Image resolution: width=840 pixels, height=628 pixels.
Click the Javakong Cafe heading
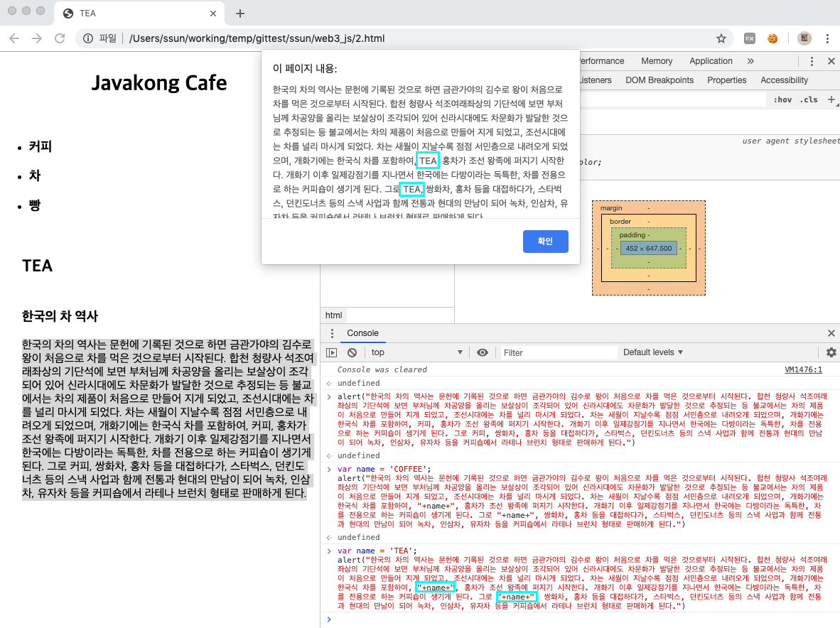click(x=159, y=83)
